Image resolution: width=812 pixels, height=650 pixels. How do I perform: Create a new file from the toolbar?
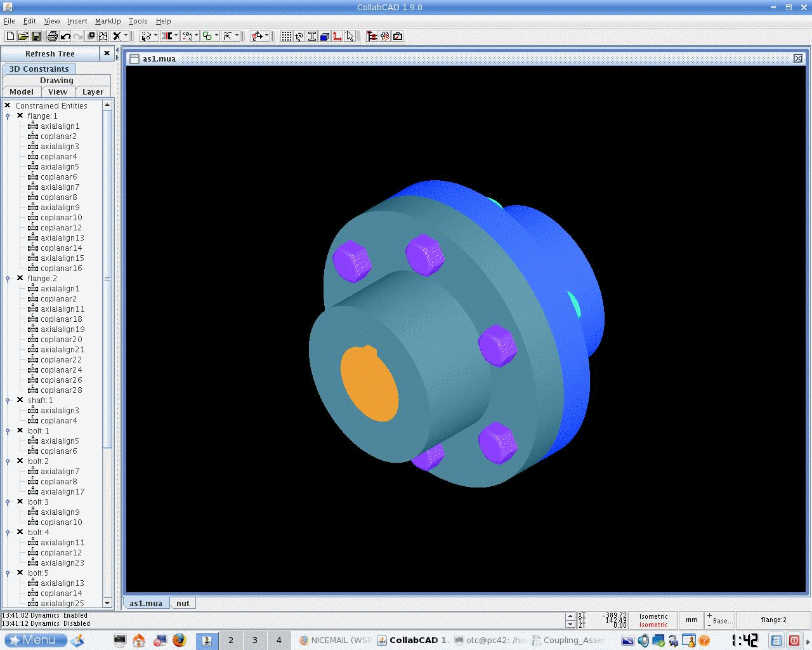coord(10,36)
